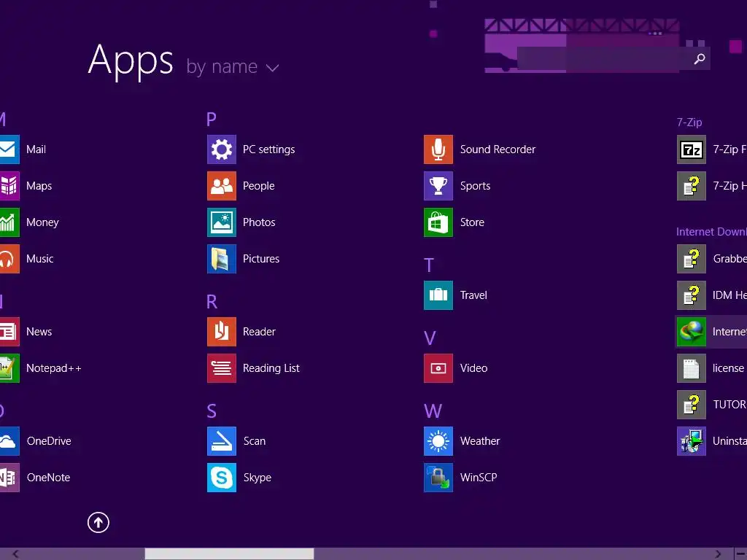Click the 'T' letter group header
Viewport: 747px width, 560px height.
(x=429, y=265)
